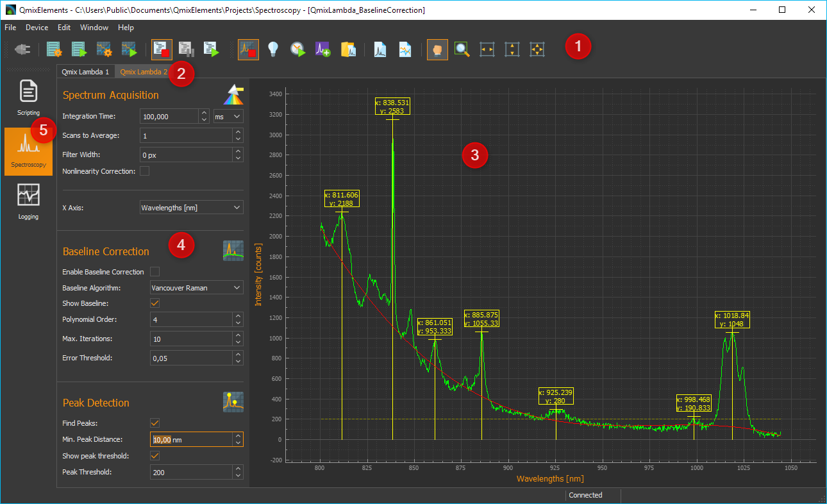Click the Peak Threshold spinner arrows
The image size is (827, 504).
(238, 472)
